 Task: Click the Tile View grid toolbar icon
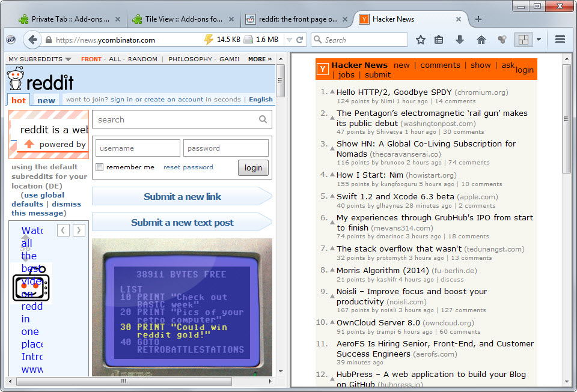point(524,39)
